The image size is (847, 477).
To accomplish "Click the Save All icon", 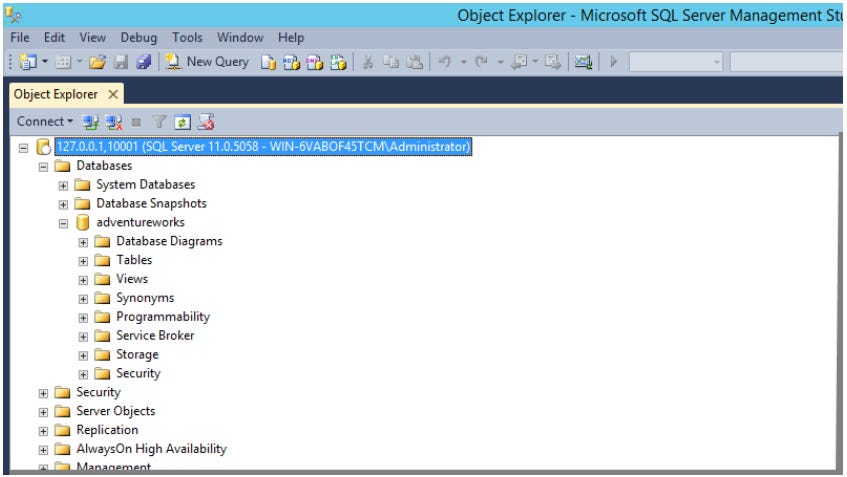I will pos(144,62).
